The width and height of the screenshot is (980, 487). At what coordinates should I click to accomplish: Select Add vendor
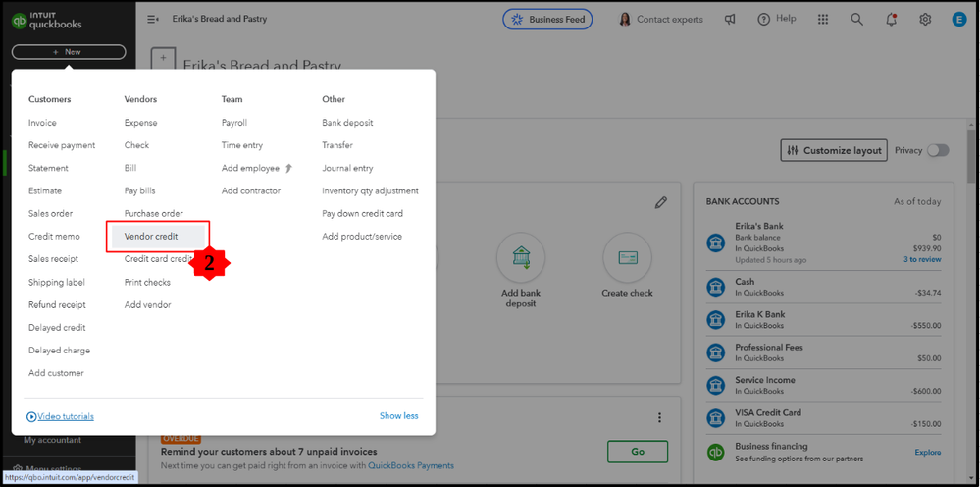[x=147, y=305]
